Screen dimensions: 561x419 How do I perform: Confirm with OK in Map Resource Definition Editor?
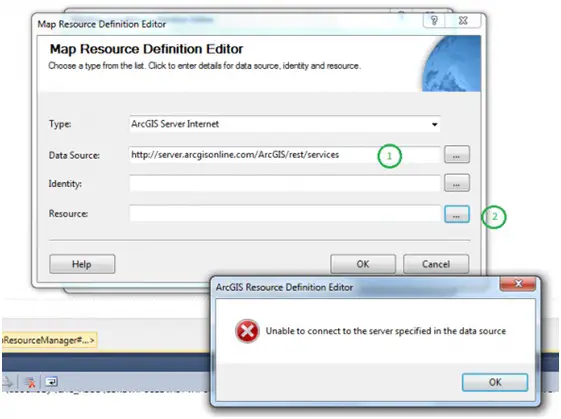[x=363, y=264]
